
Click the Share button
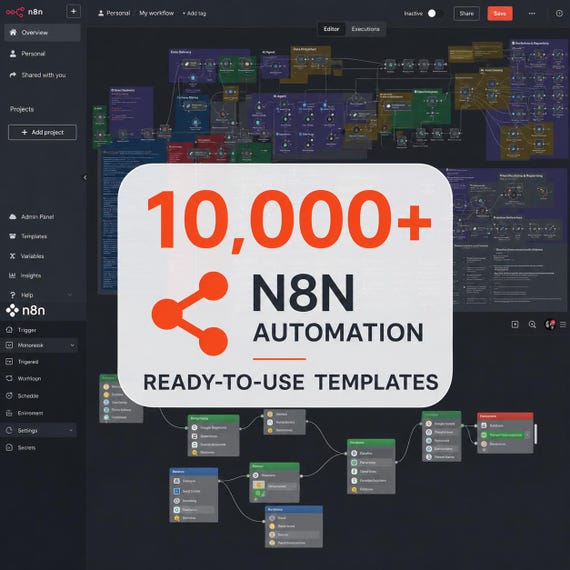click(466, 13)
